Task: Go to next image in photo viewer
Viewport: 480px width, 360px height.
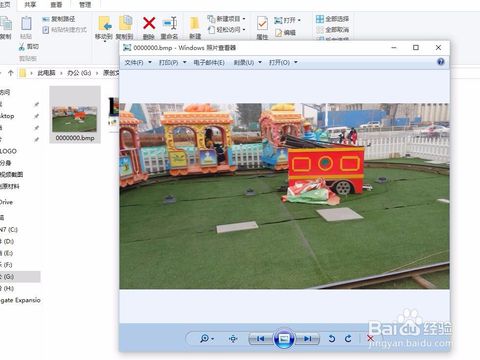Action: (x=308, y=339)
